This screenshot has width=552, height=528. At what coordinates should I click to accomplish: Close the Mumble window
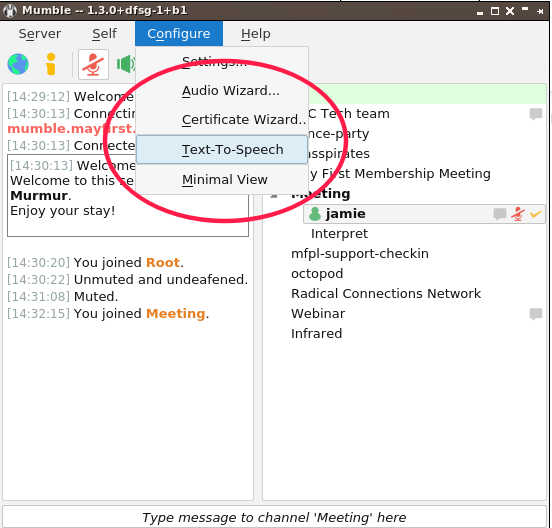510,11
